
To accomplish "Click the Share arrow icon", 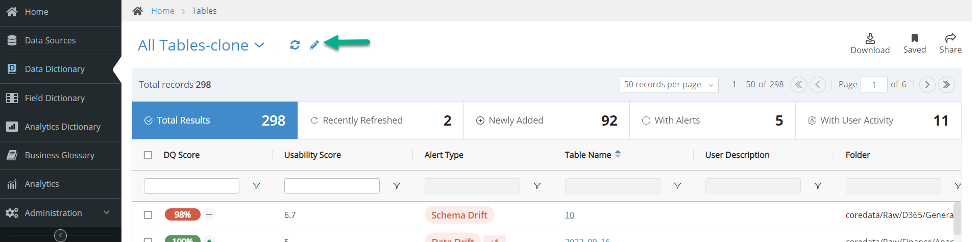I will click(950, 38).
